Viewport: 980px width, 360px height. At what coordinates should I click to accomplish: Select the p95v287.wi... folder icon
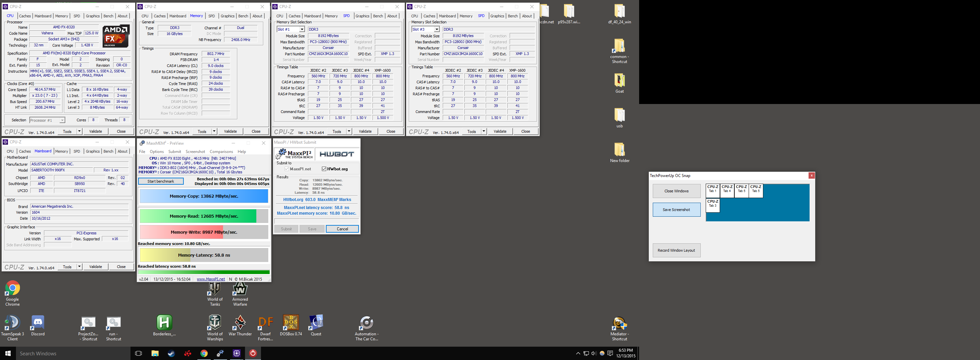[569, 14]
